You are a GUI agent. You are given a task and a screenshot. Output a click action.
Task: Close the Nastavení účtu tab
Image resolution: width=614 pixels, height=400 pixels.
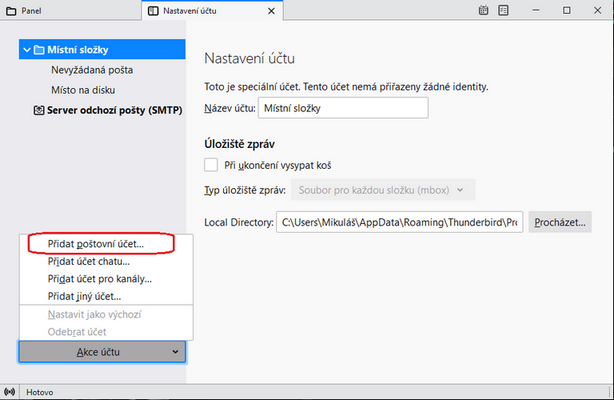pos(271,10)
